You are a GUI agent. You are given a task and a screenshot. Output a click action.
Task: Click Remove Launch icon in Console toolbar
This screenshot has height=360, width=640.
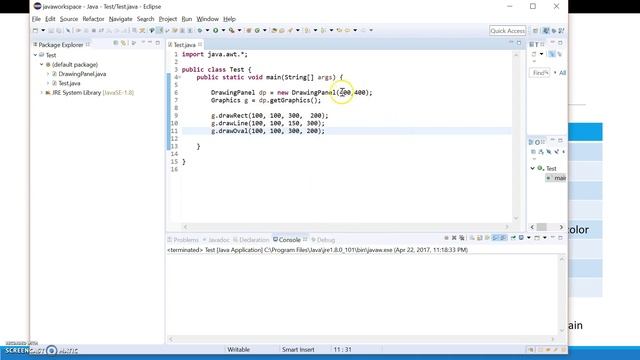[x=454, y=238]
